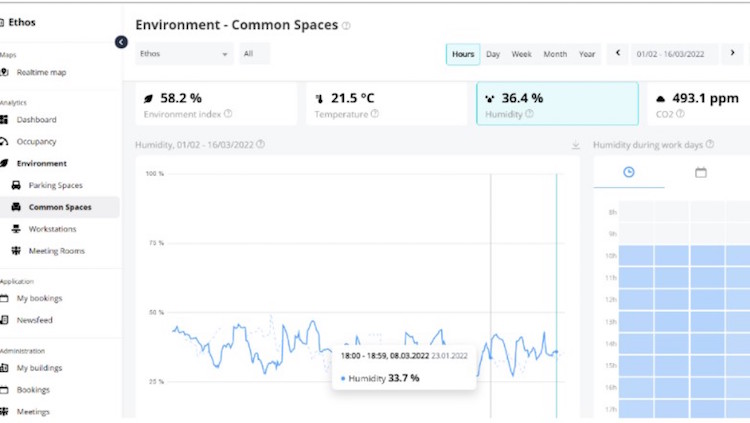Download the humidity chart data
750x423 pixels.
coord(575,145)
